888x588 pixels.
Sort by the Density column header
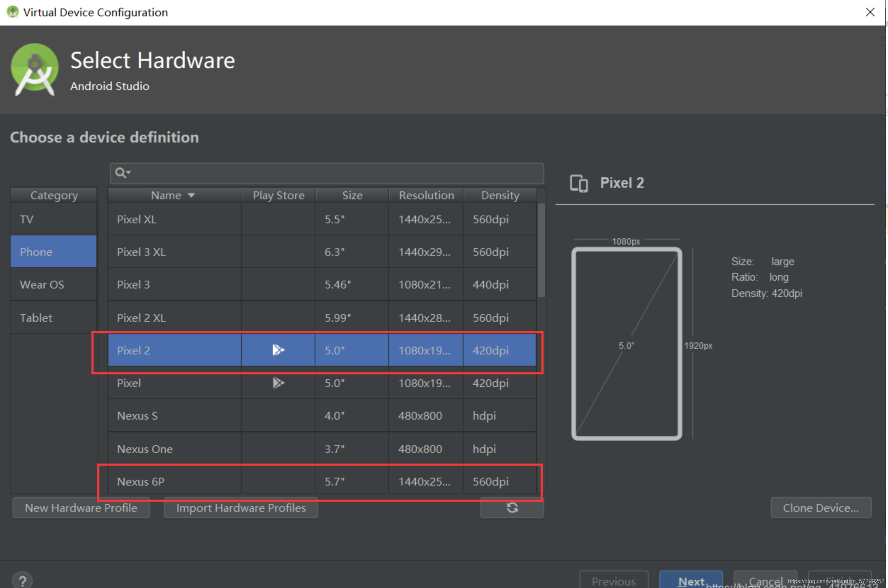click(x=500, y=195)
